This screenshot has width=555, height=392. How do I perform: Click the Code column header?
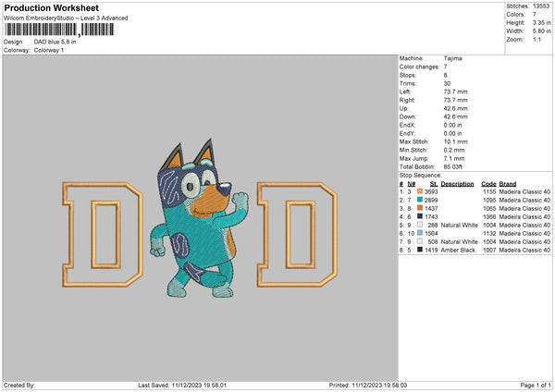coord(488,183)
